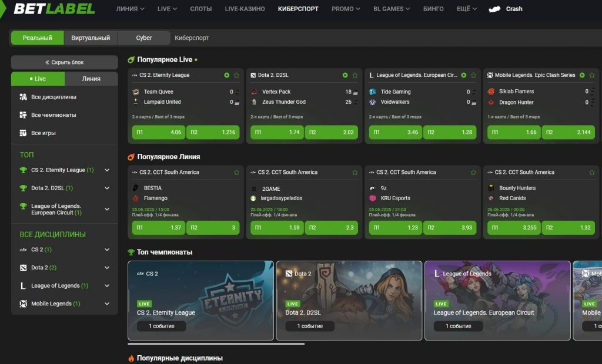The image size is (602, 364).
Task: Select the Реальный tab
Action: 37,38
